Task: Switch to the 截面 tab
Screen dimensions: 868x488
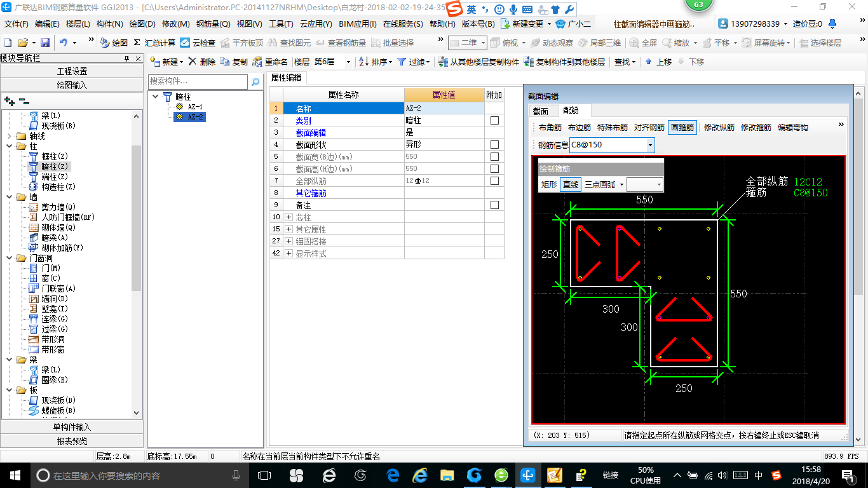Action: click(x=541, y=111)
